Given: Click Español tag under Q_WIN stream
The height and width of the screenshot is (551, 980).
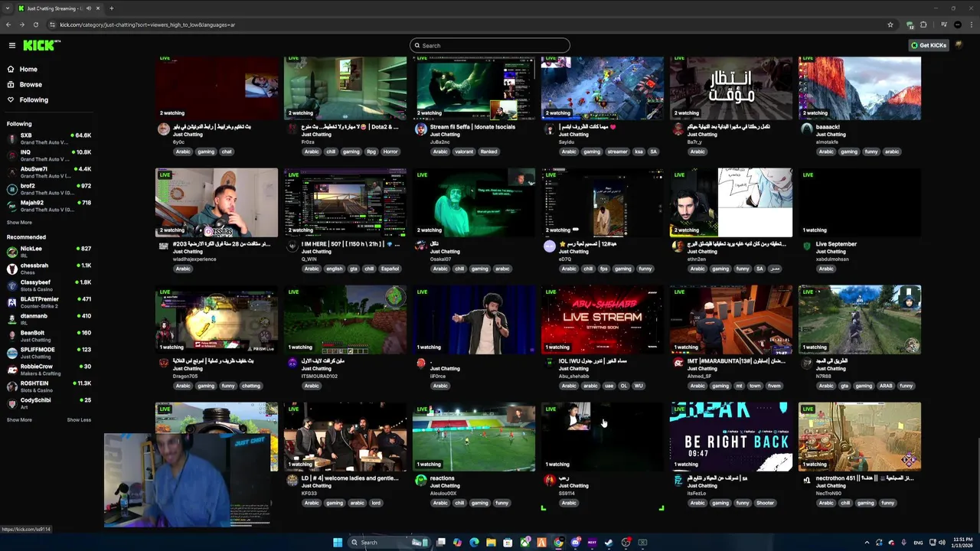Looking at the screenshot, I should point(390,269).
